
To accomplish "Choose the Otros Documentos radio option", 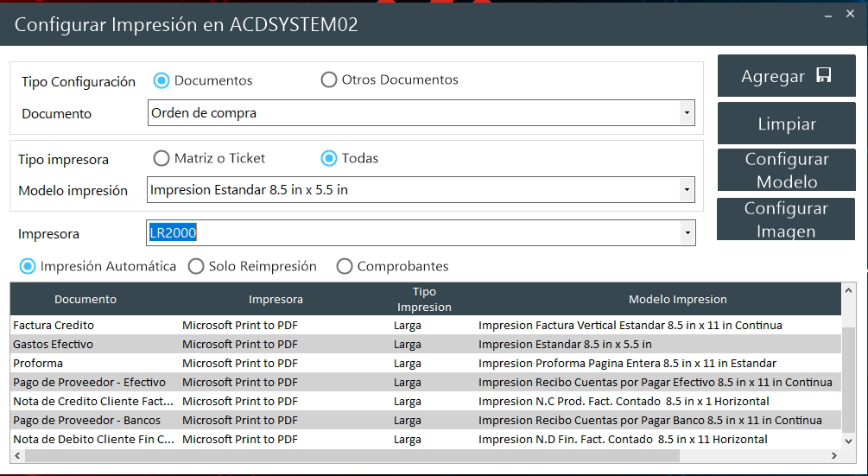I will pos(329,80).
